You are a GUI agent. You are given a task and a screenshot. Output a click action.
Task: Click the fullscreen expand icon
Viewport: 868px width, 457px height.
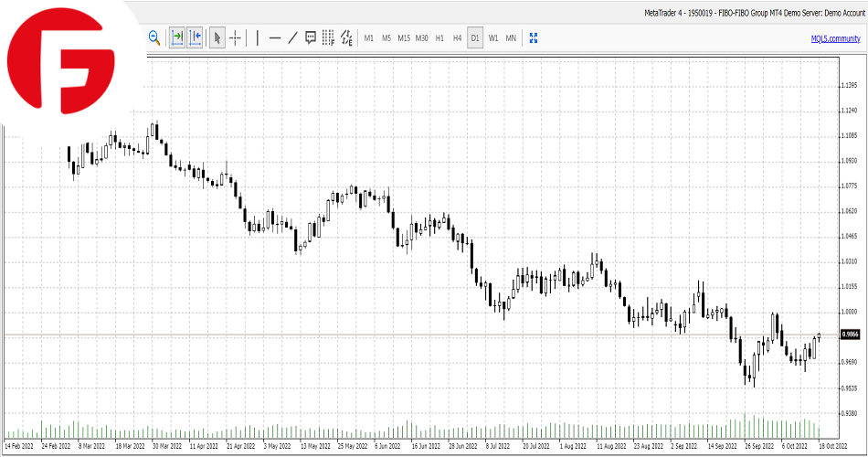(x=535, y=37)
